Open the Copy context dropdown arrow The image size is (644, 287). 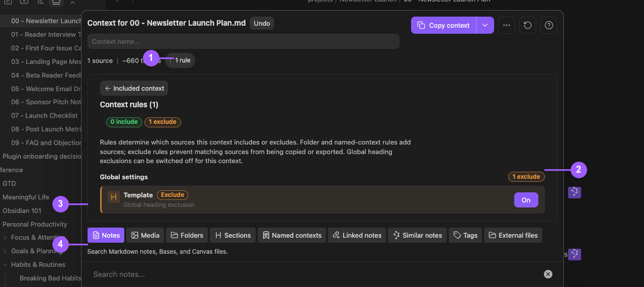[485, 25]
